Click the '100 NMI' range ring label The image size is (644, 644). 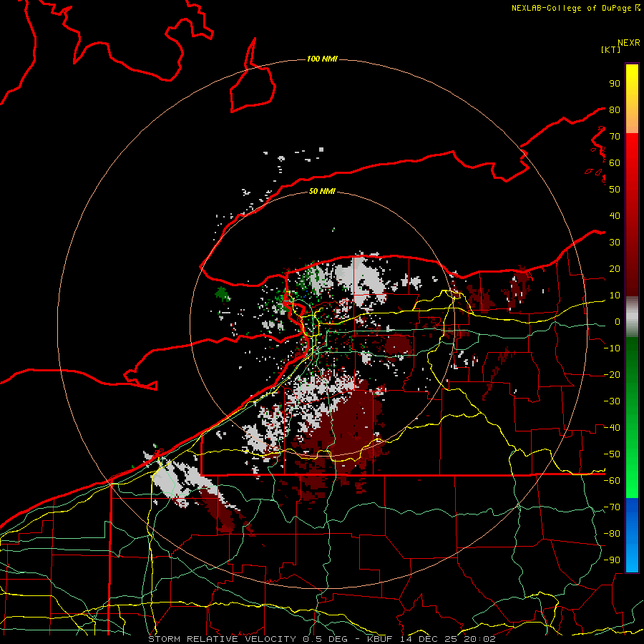[x=322, y=59]
